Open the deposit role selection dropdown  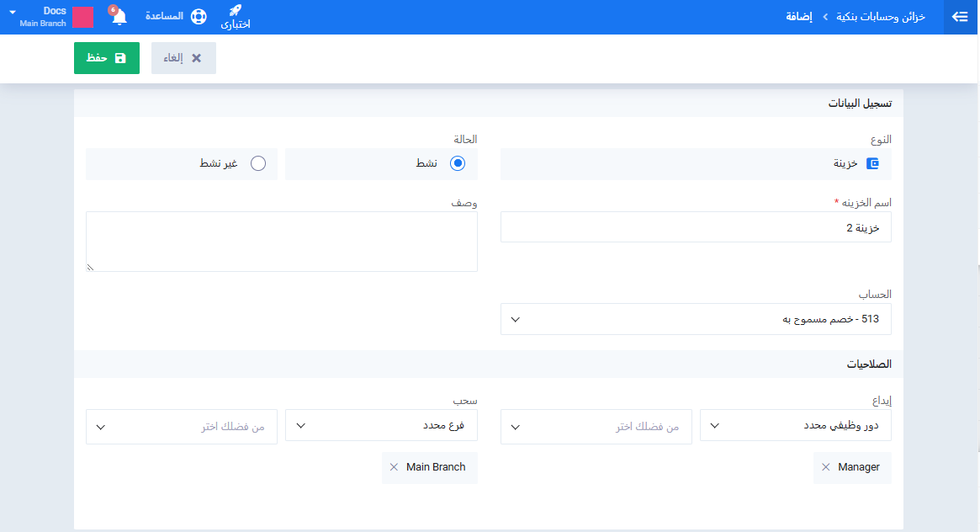tap(596, 427)
